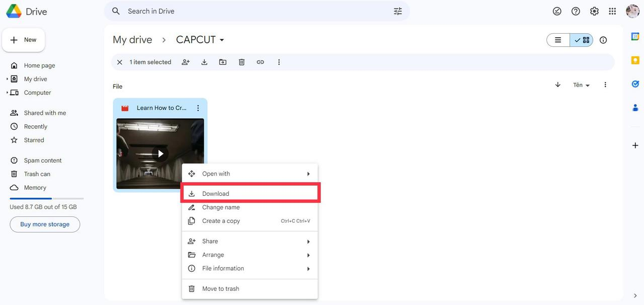
Task: Click the New button
Action: [24, 40]
